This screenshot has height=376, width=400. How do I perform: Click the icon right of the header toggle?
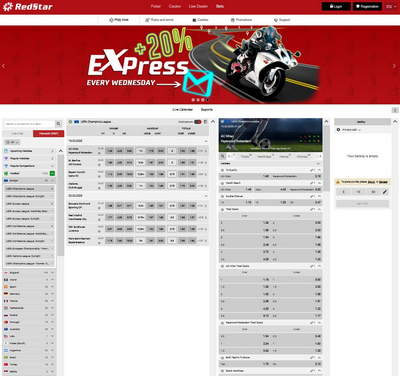205,122
